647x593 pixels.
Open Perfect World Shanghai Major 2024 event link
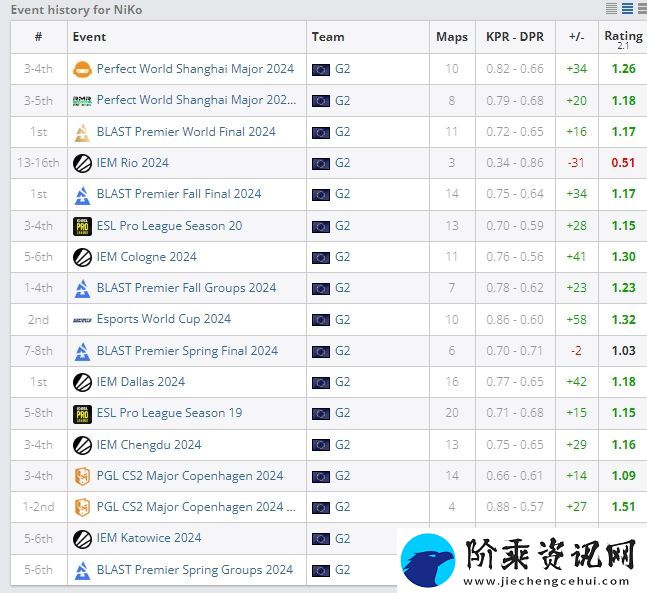[x=195, y=69]
